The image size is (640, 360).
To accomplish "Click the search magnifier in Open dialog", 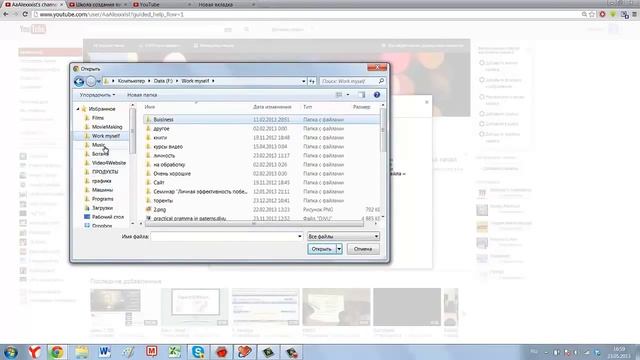I will tap(381, 81).
